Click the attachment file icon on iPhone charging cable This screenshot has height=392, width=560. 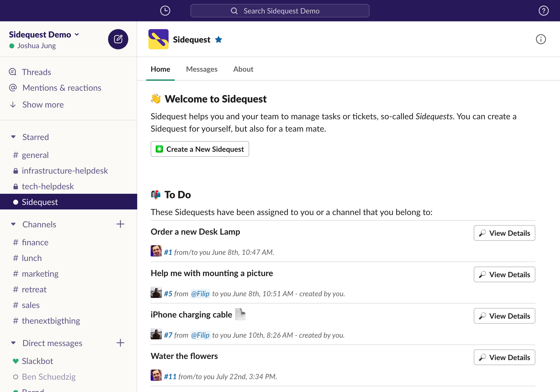pyautogui.click(x=240, y=314)
